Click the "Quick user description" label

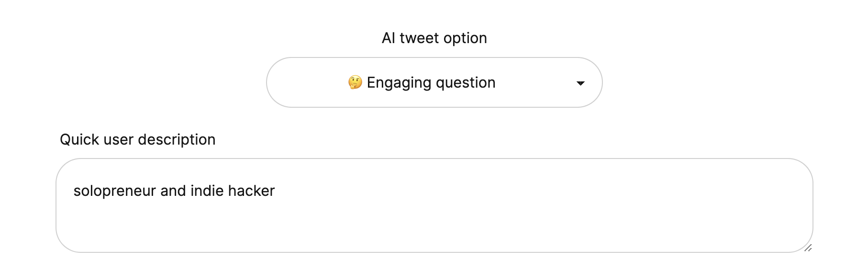pyautogui.click(x=137, y=139)
